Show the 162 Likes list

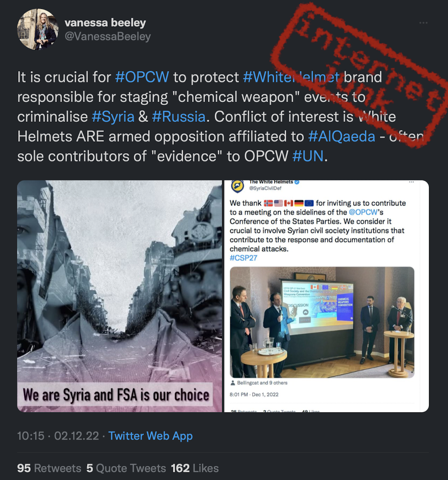(x=195, y=468)
